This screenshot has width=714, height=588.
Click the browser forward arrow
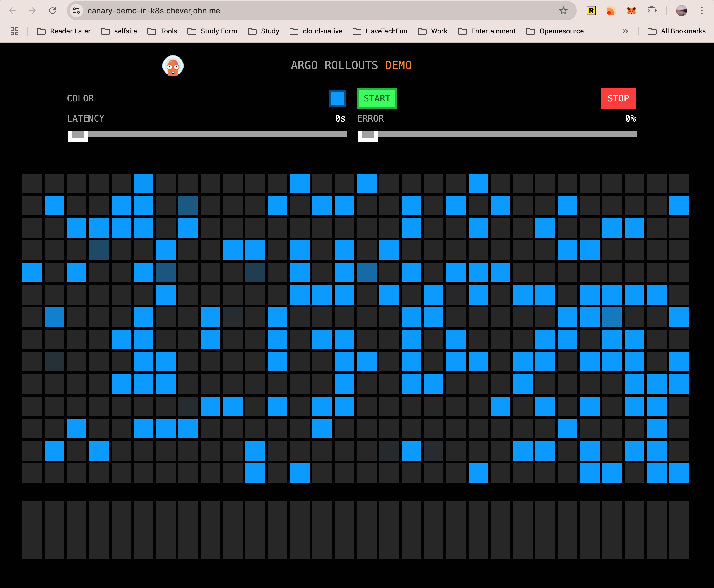tap(32, 11)
